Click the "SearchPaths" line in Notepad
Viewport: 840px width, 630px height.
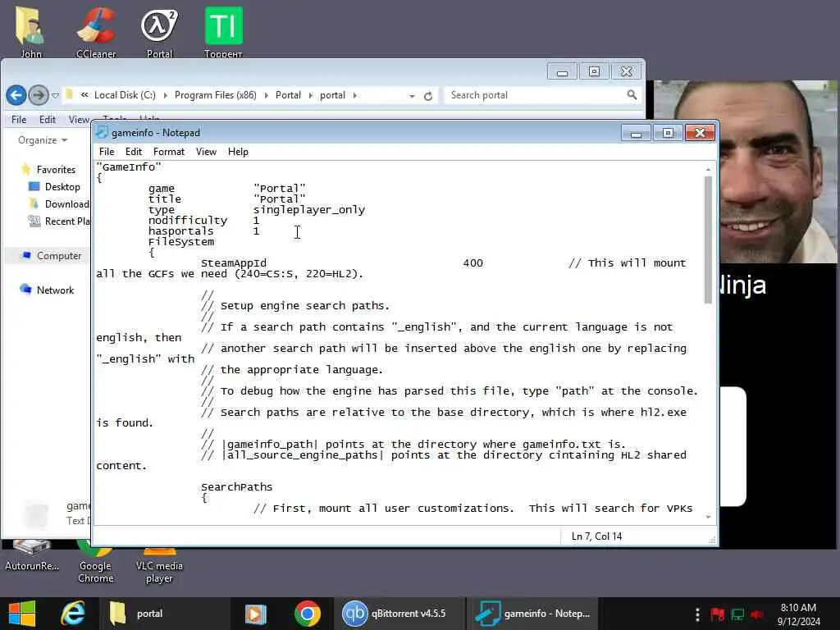[x=237, y=487]
